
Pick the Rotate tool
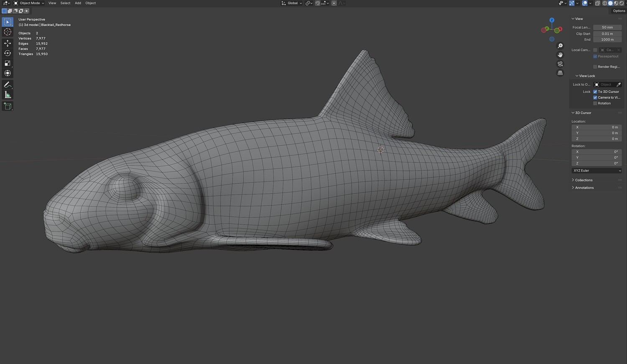coord(8,53)
